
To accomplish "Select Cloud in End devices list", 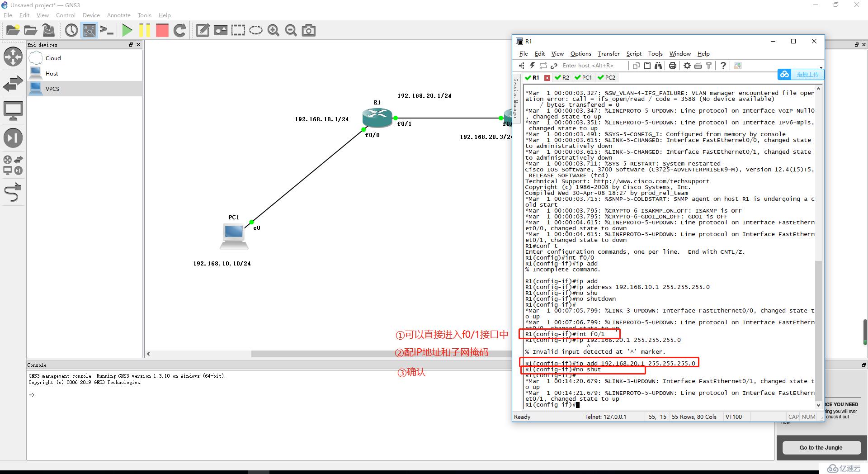I will (85, 58).
